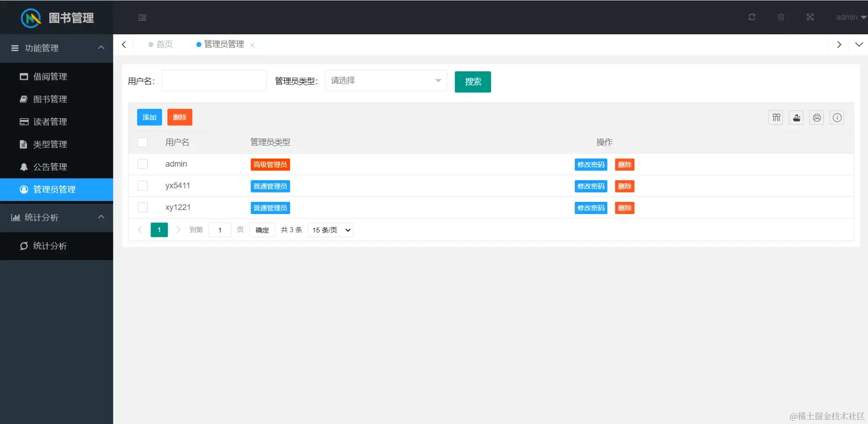Viewport: 868px width, 424px height.
Task: Open the admin user dropdown
Action: coord(851,17)
